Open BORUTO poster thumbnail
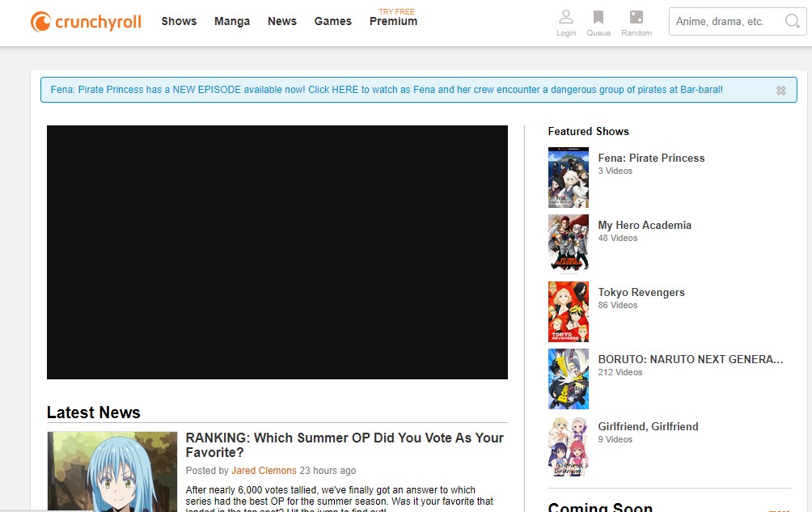812x512 pixels. coord(568,379)
